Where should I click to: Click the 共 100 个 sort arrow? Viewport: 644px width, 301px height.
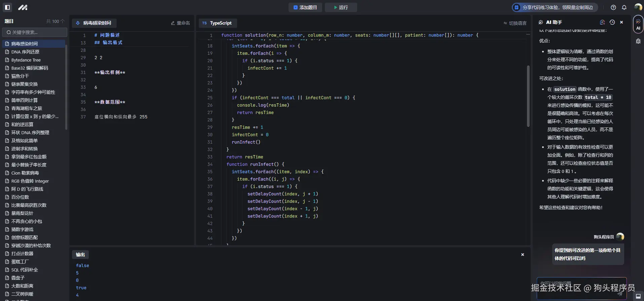63,21
